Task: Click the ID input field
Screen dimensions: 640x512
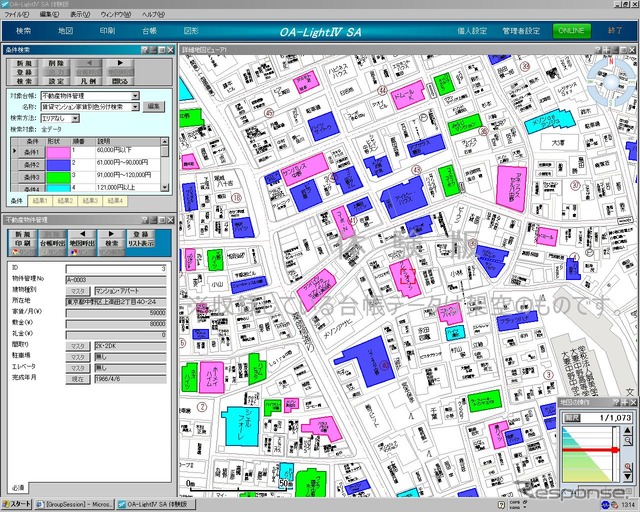Action: point(116,269)
